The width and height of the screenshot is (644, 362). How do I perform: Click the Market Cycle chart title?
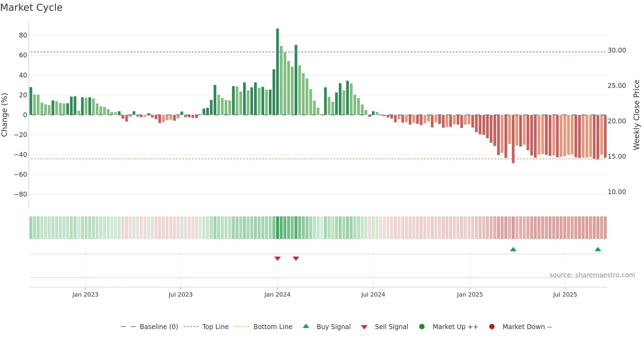tap(31, 8)
